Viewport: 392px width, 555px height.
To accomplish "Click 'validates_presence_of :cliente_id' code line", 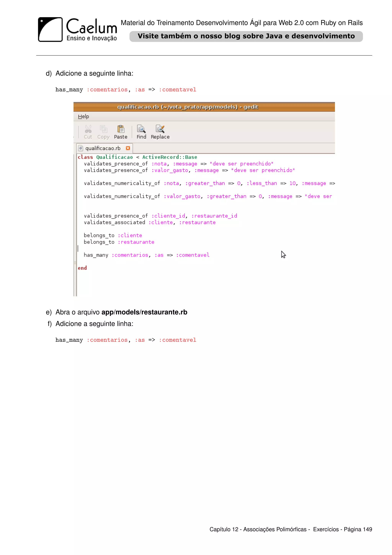I will click(x=160, y=216).
